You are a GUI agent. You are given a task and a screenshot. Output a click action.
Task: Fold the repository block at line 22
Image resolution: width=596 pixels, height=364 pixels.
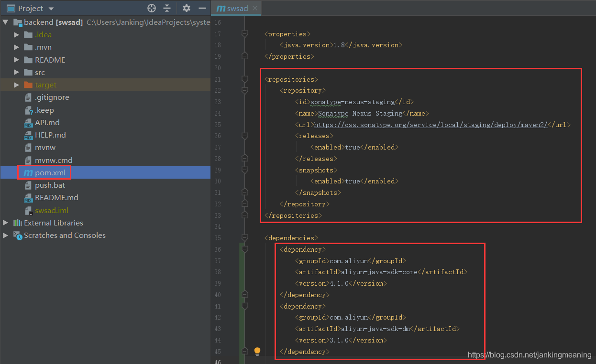point(245,90)
